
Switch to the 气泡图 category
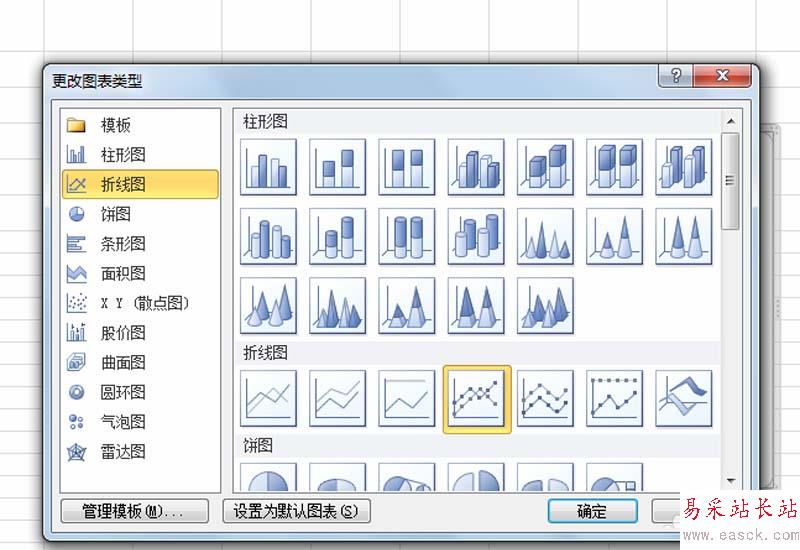[x=140, y=422]
